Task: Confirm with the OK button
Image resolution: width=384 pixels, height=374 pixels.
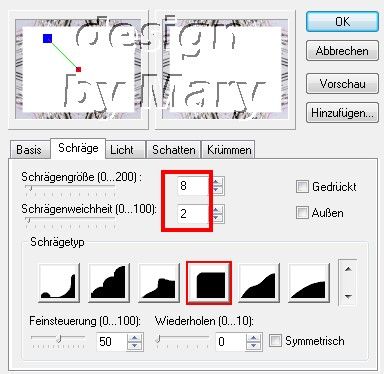Action: click(342, 22)
